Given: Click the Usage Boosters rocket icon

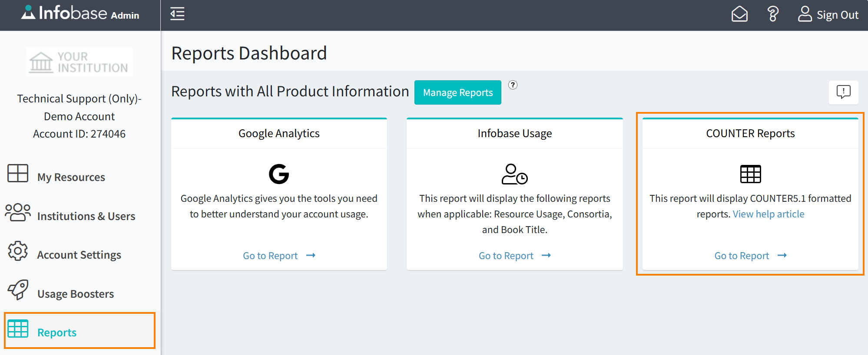Looking at the screenshot, I should coord(18,289).
